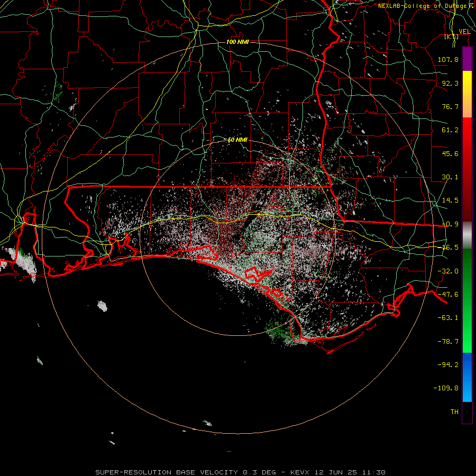Select the 92.3 legend value
Image resolution: width=476 pixels, height=476 pixels.
click(x=450, y=83)
